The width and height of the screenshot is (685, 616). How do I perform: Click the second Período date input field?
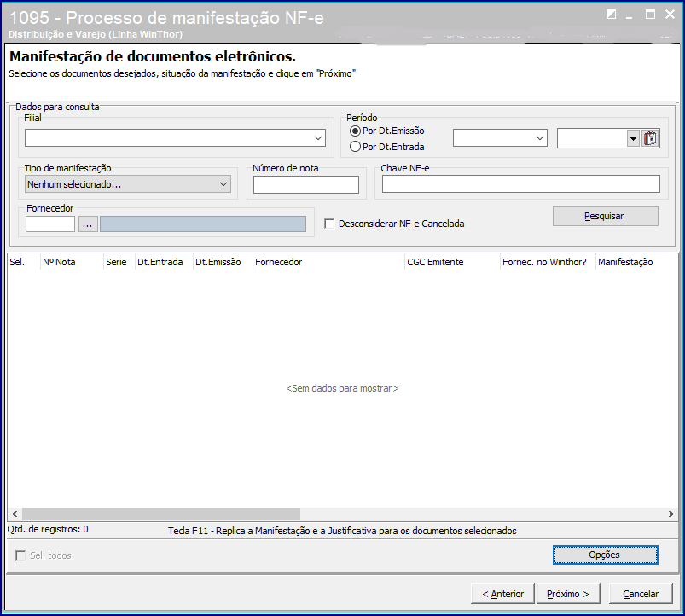(x=592, y=138)
